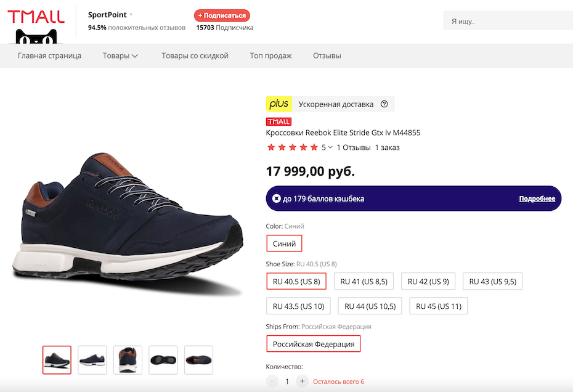This screenshot has height=392, width=573.
Task: Click the five-star rating stars
Action: pos(292,147)
